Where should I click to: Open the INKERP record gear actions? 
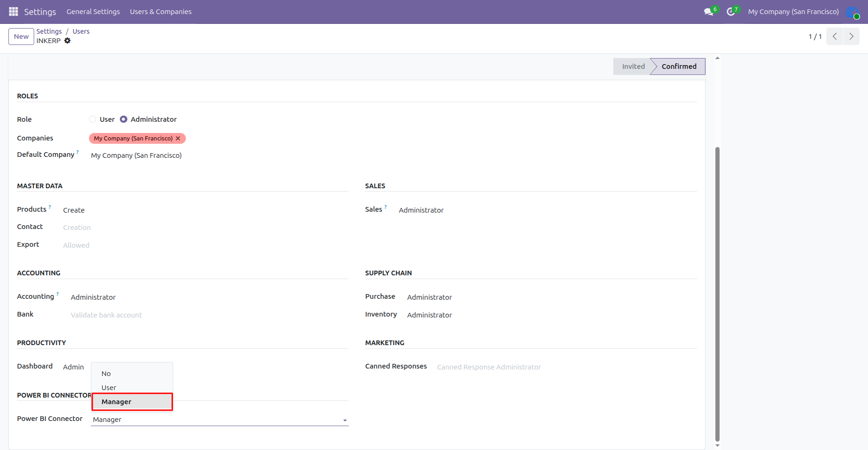click(x=67, y=41)
